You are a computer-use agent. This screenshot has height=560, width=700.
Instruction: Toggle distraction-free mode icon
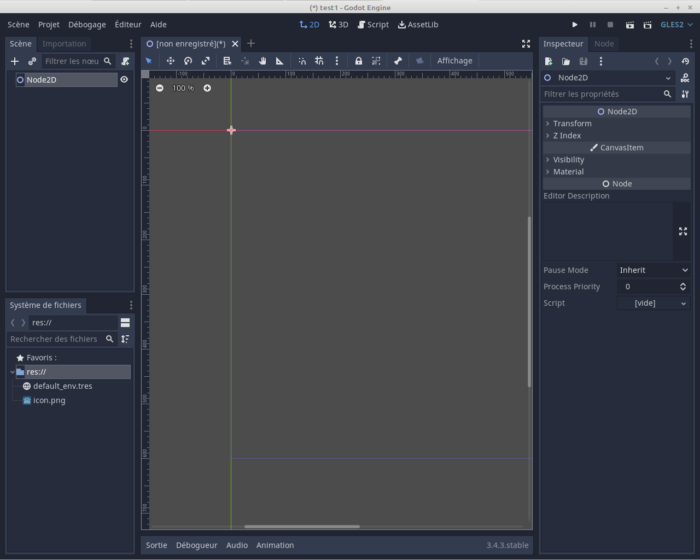click(526, 44)
